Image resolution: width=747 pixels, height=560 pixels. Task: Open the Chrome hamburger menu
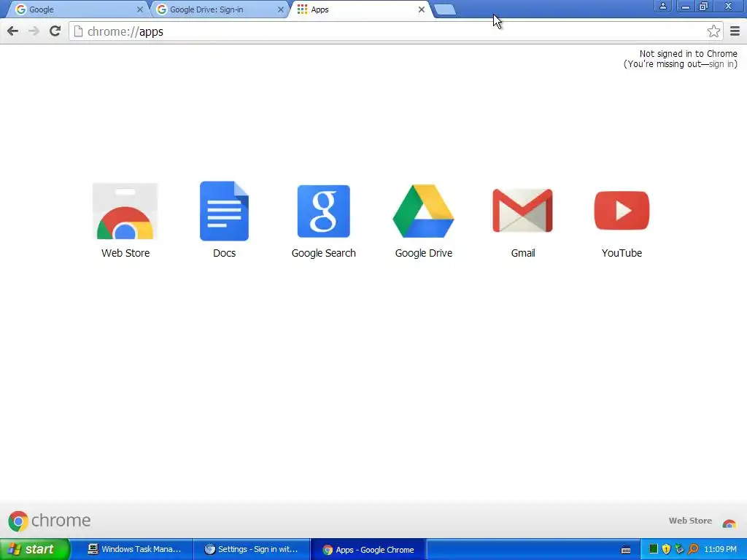(x=735, y=31)
